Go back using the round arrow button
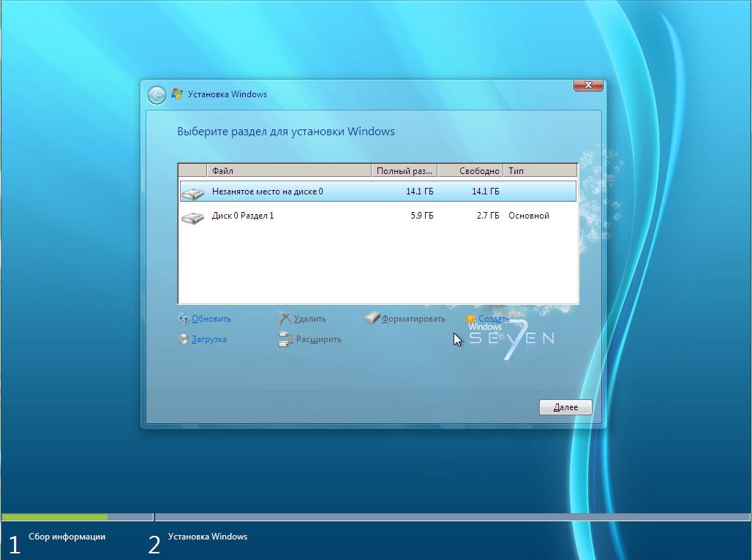 coord(157,95)
